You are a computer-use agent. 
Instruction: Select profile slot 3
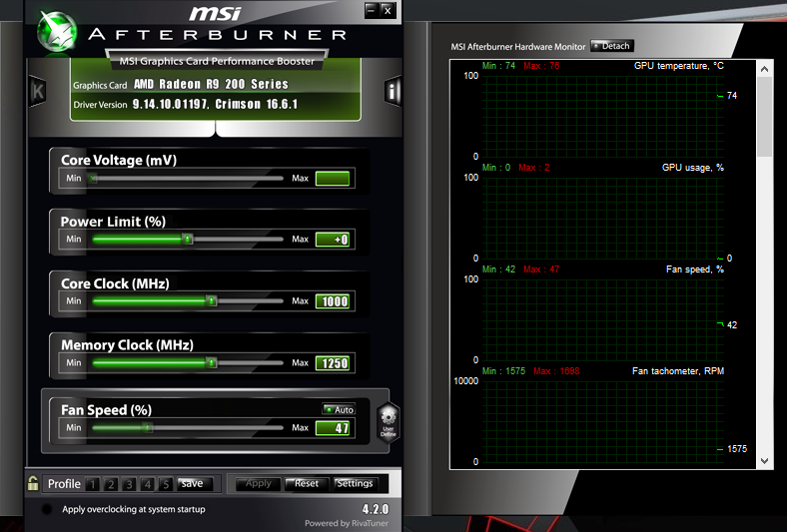[x=130, y=484]
